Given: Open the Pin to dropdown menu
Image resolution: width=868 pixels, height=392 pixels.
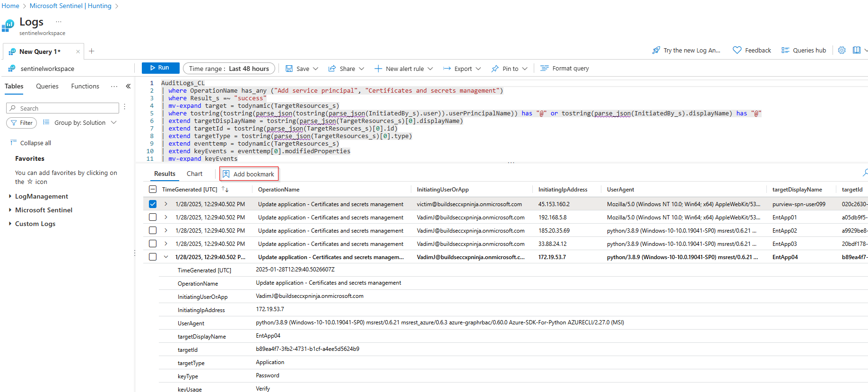Looking at the screenshot, I should click(x=525, y=69).
